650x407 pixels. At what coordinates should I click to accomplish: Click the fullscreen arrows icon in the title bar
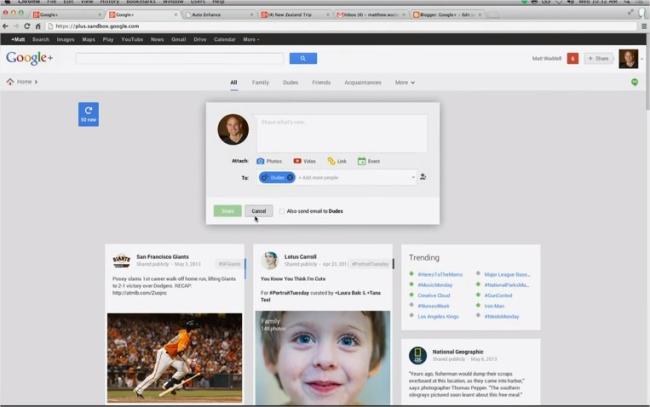(x=631, y=12)
